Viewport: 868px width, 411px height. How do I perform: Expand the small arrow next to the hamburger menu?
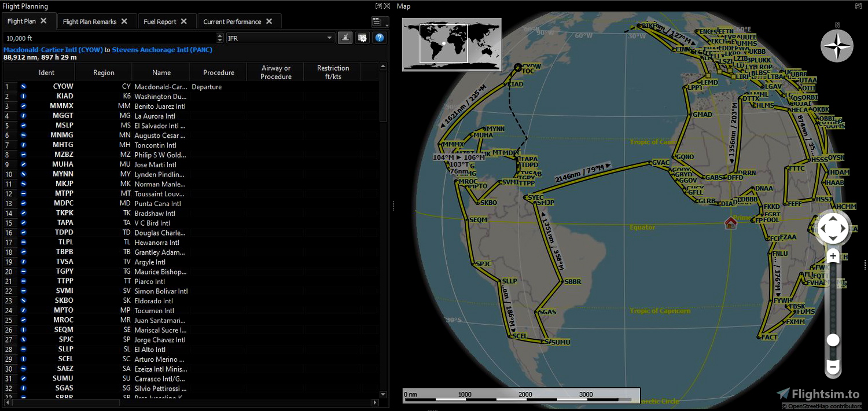coord(387,25)
